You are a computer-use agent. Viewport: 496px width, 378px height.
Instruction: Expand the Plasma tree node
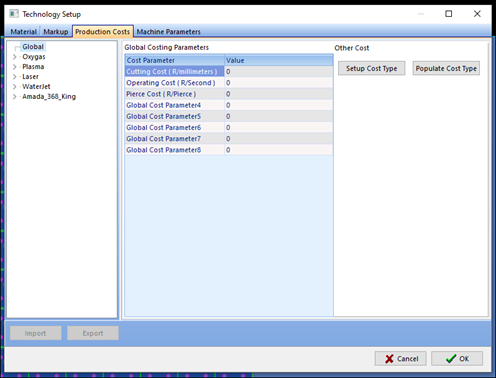click(x=15, y=67)
